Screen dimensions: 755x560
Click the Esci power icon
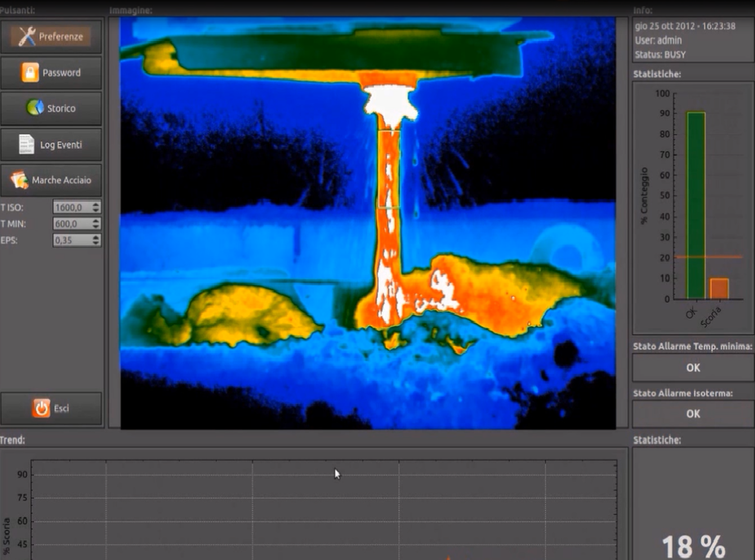[41, 408]
